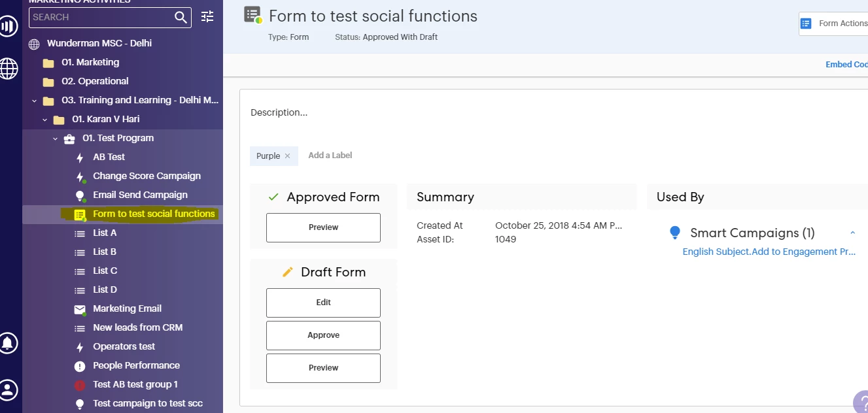Click the Approve draft form button

323,335
